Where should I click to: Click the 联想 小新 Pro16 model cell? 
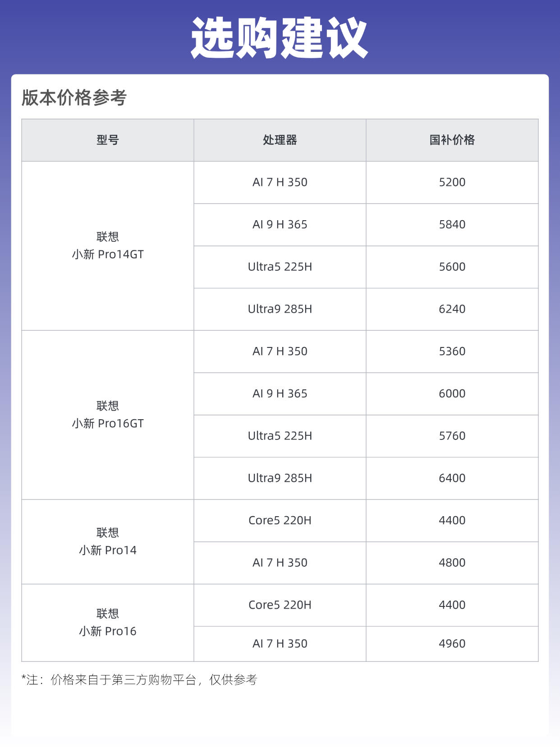[108, 623]
